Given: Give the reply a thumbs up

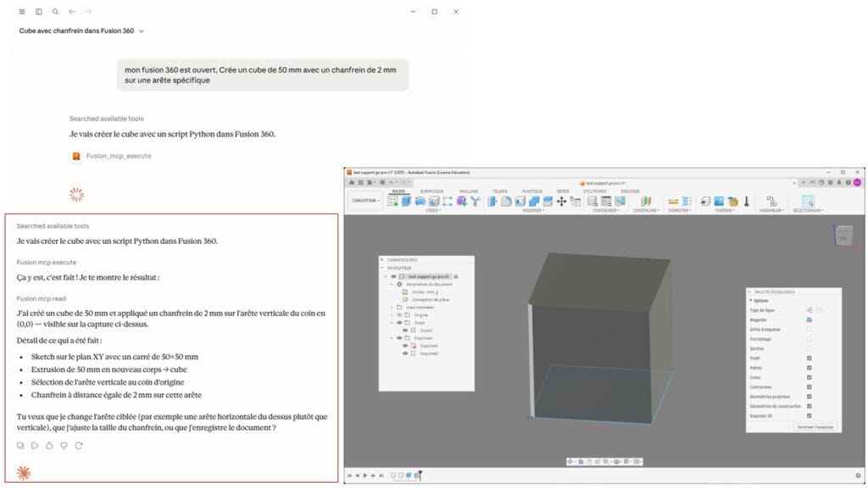Looking at the screenshot, I should click(x=49, y=446).
